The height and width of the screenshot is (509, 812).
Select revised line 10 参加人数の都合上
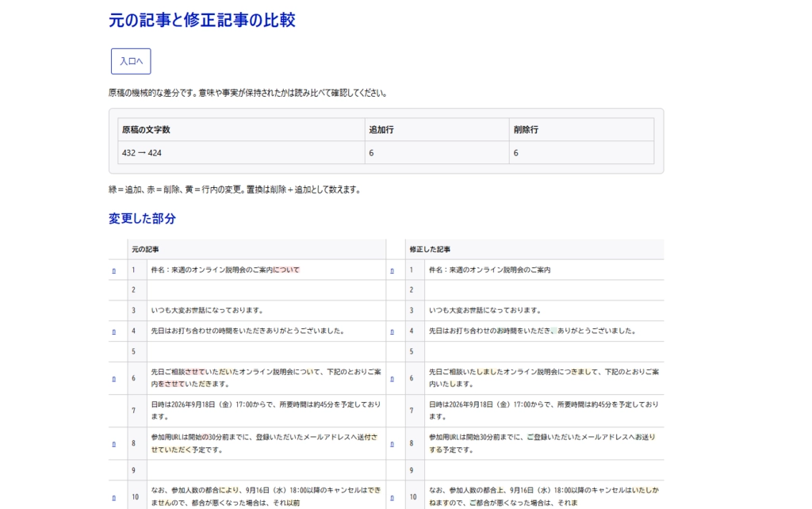[544, 496]
